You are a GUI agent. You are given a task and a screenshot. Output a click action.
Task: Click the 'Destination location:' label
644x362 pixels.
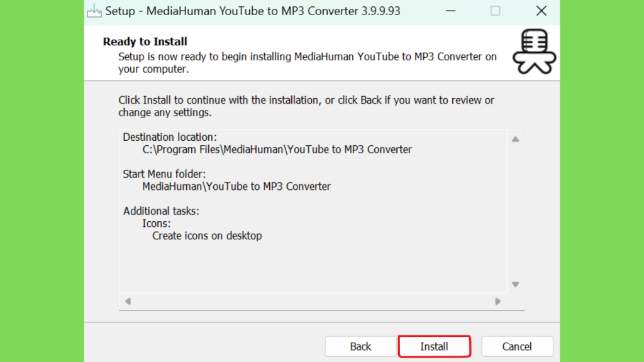[170, 137]
